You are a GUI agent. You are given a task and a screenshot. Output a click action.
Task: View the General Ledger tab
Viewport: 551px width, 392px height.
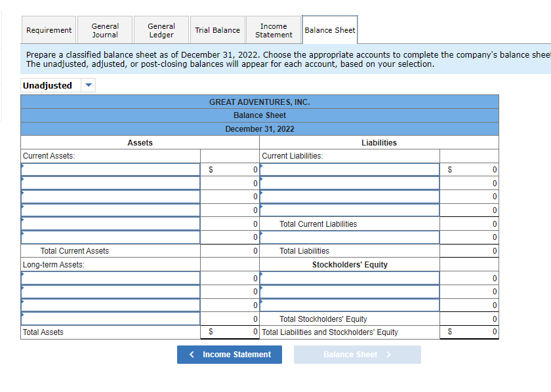(x=161, y=29)
